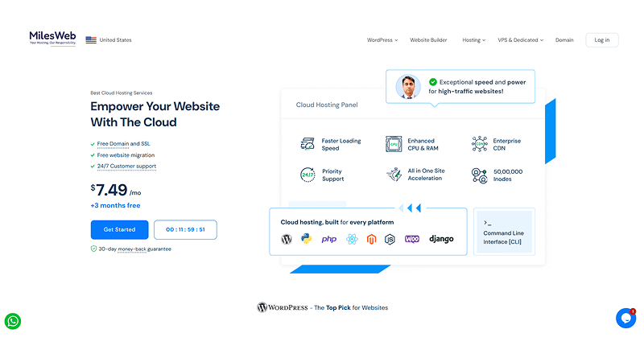
Task: Click the Free Domain and SSL link
Action: pos(125,144)
